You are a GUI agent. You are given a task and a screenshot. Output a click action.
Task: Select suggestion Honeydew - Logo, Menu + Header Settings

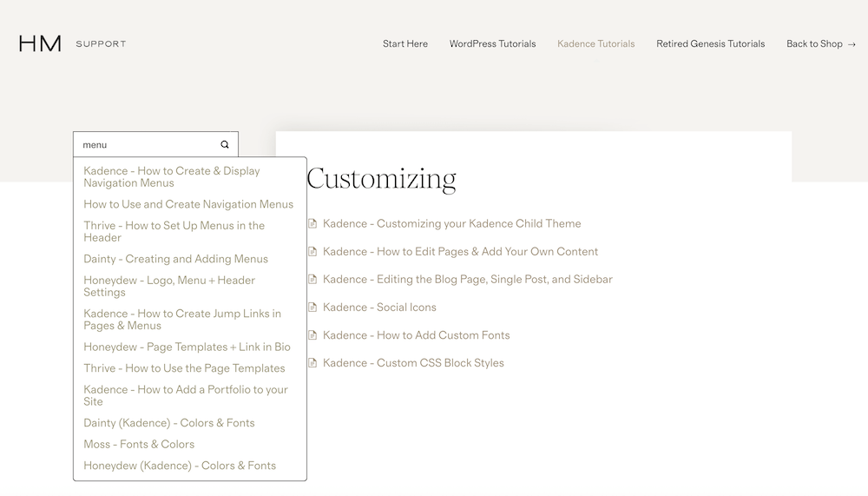coord(169,286)
